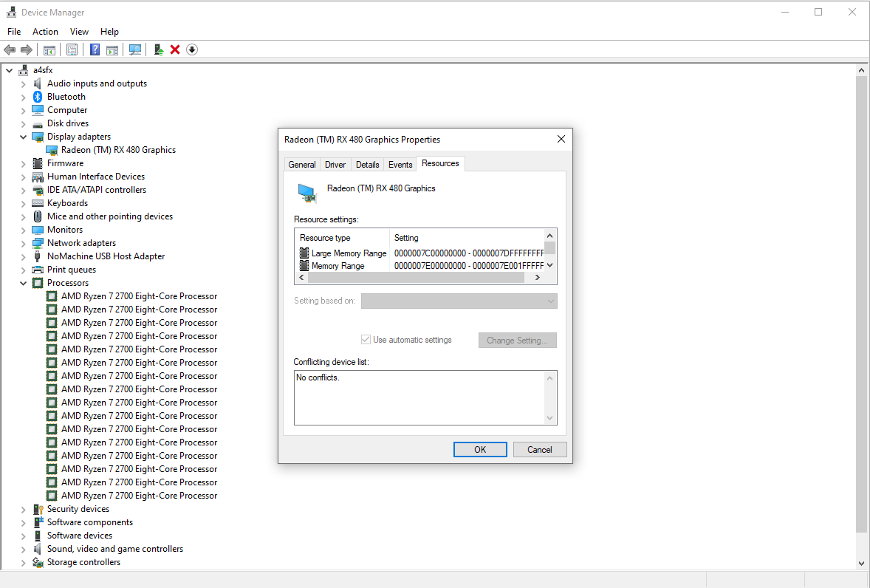Click the Back arrow toolbar icon
Viewport: 870px width, 588px height.
(x=10, y=50)
